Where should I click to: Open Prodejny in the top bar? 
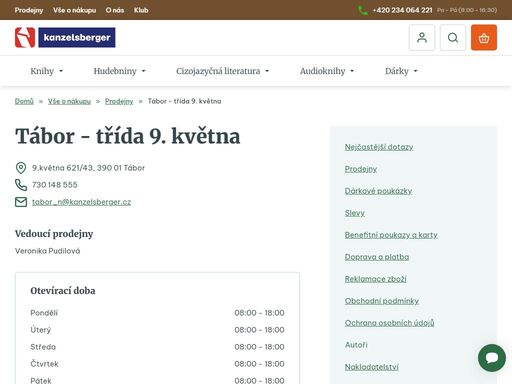pos(29,10)
